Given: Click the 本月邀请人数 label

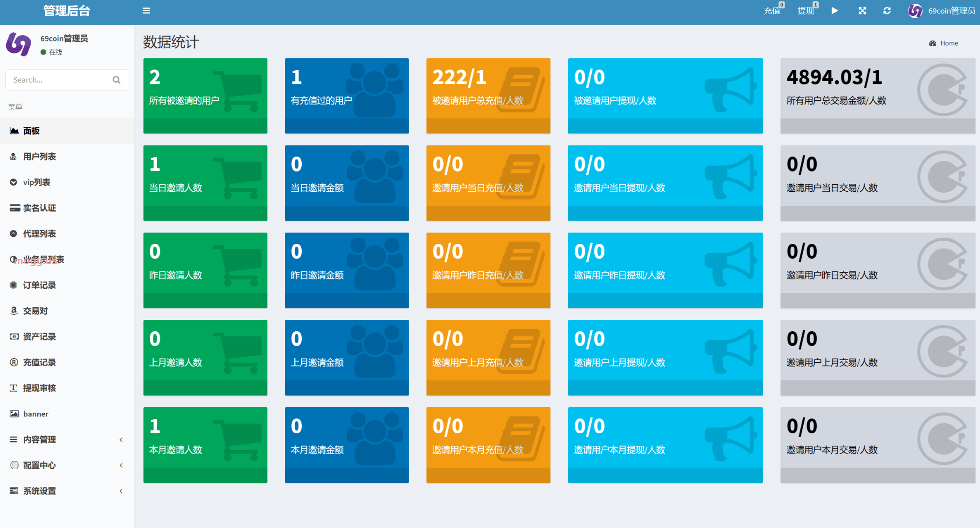Looking at the screenshot, I should tap(175, 450).
